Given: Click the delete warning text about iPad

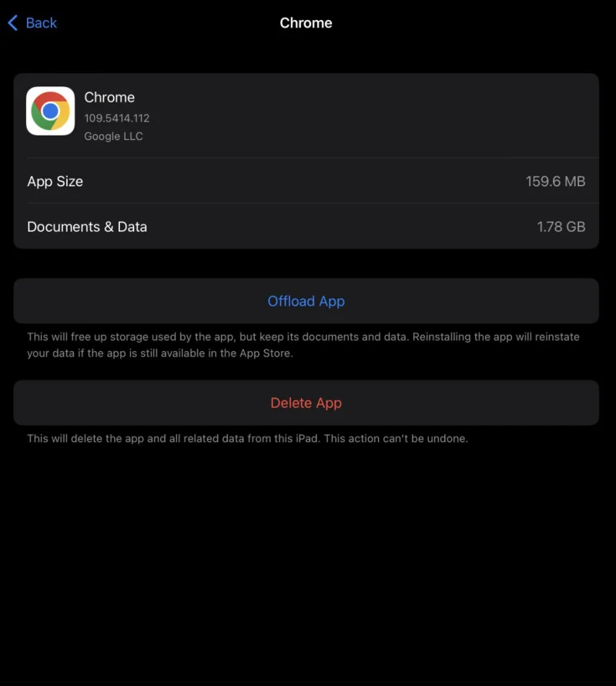Looking at the screenshot, I should click(248, 438).
